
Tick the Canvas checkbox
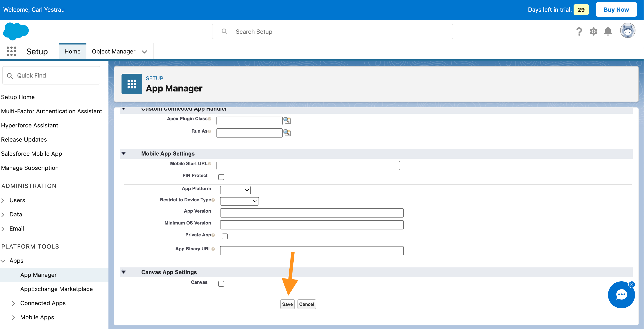point(221,284)
